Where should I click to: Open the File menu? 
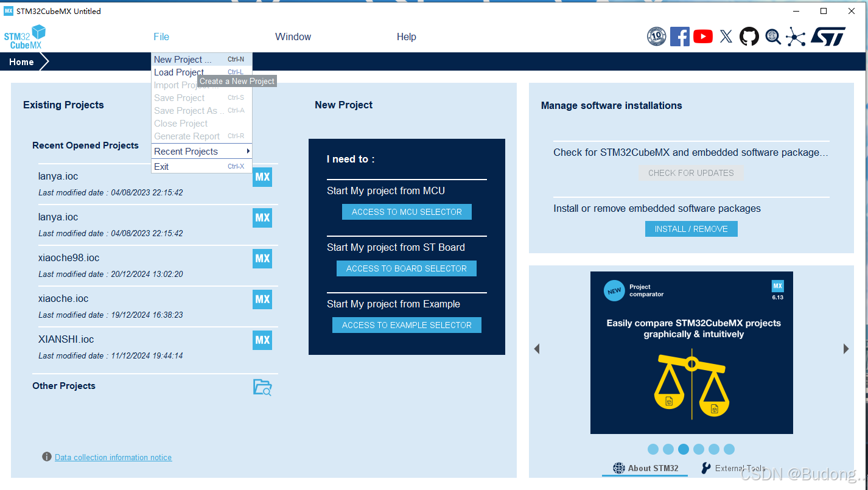pyautogui.click(x=161, y=37)
